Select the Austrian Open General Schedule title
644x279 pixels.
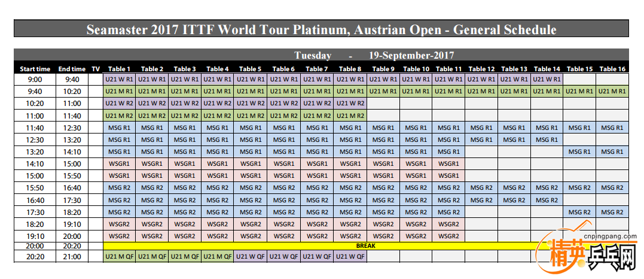click(321, 29)
